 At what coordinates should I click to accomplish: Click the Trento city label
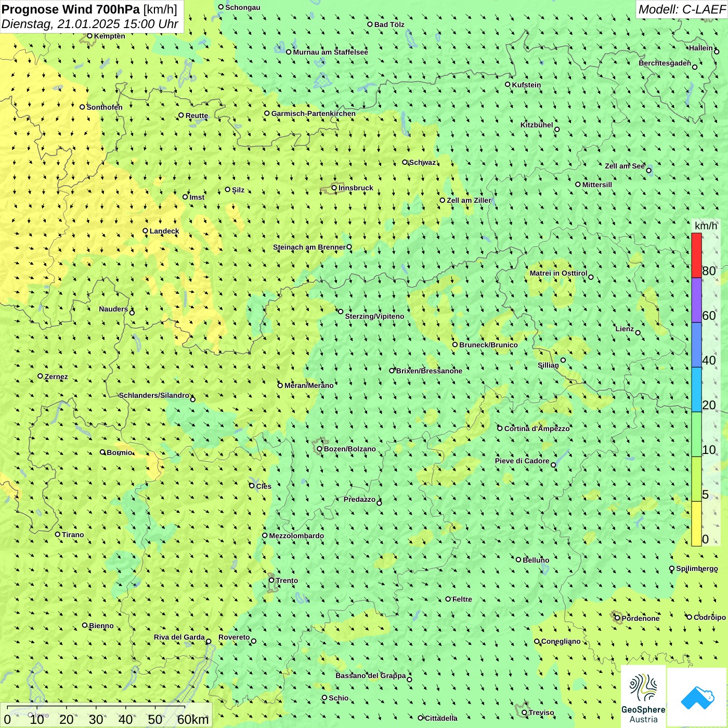coord(287,580)
